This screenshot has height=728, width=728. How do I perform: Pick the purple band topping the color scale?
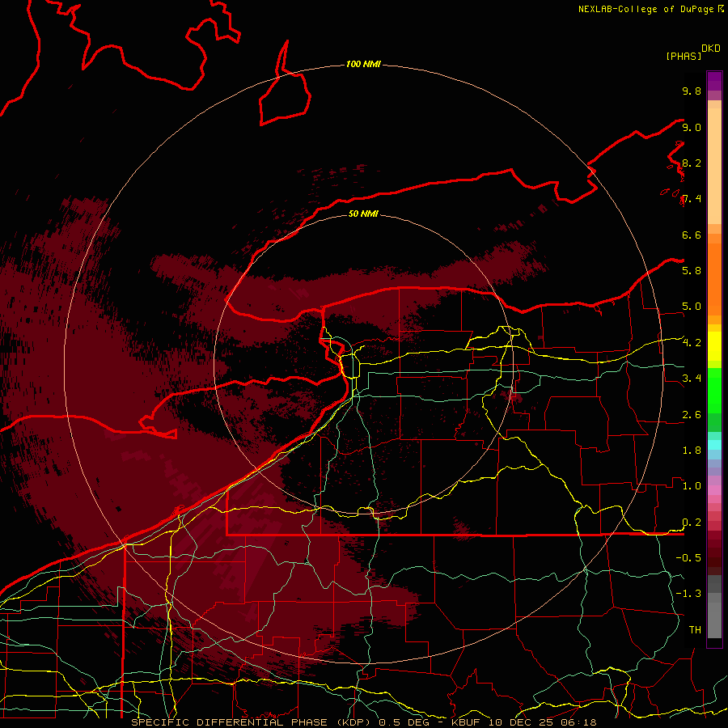(x=714, y=81)
